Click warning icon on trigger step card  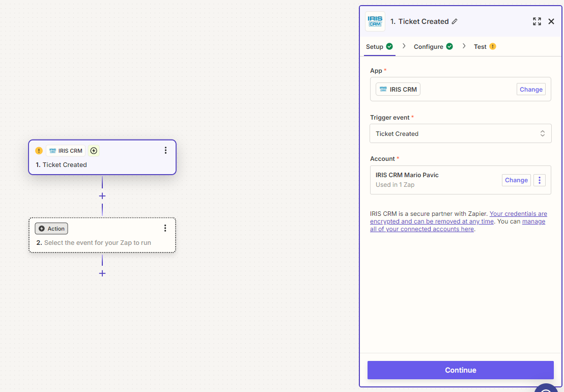39,151
